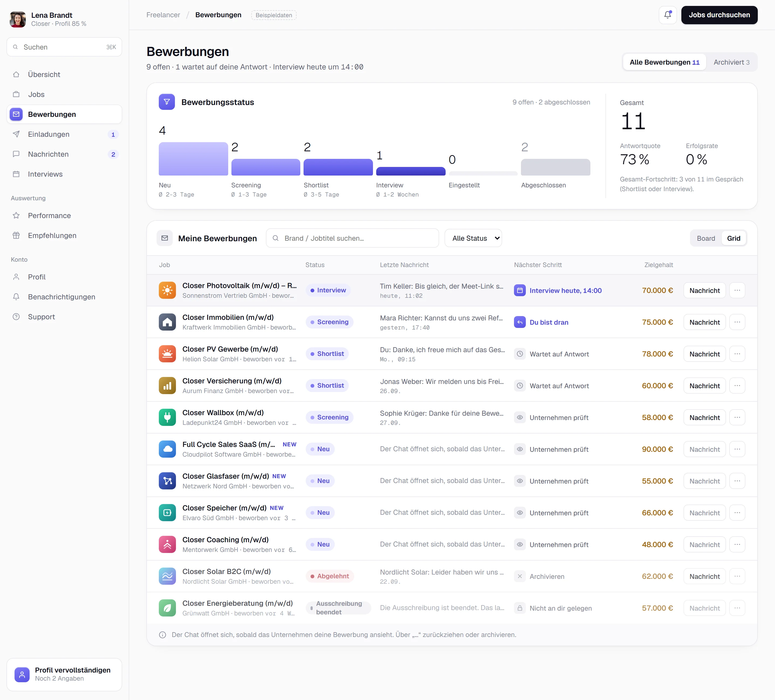The width and height of the screenshot is (775, 700).
Task: Click Nachricht button for Closer PV Gewerbe
Action: tap(704, 354)
